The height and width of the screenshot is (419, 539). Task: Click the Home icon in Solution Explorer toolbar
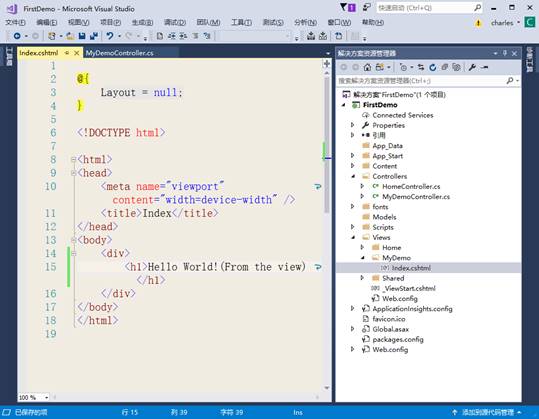367,67
